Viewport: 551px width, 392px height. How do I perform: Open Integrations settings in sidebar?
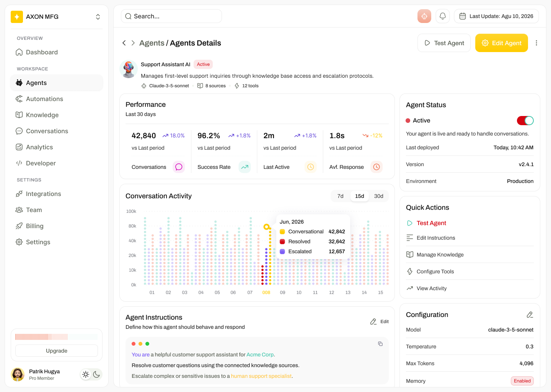point(57,194)
